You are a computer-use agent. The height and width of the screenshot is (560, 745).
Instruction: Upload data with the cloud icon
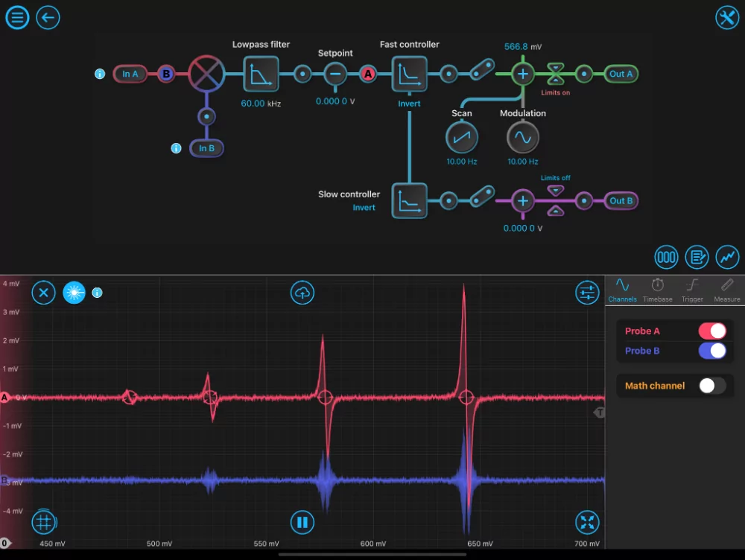302,293
